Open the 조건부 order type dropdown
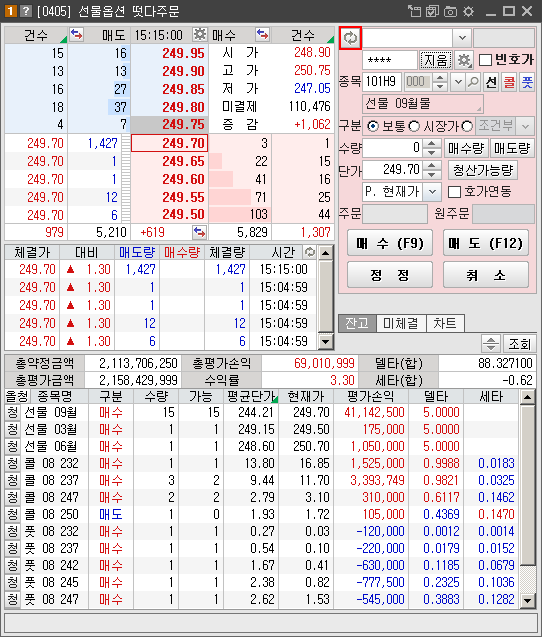This screenshot has width=542, height=637. click(x=525, y=126)
